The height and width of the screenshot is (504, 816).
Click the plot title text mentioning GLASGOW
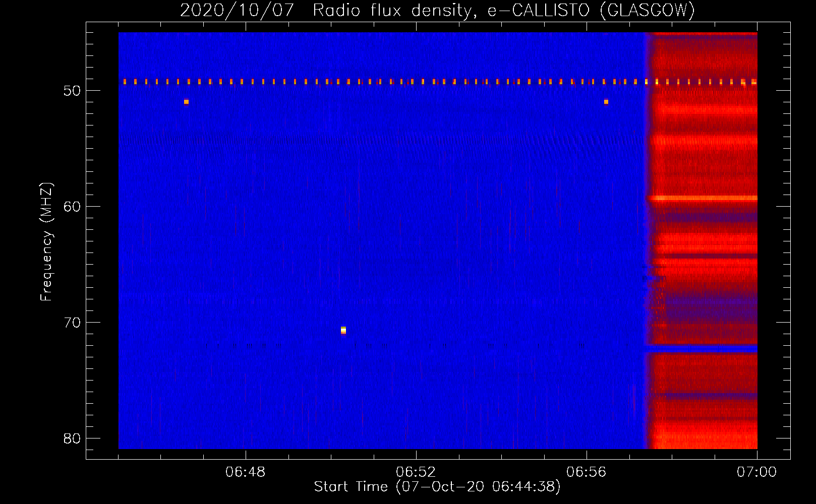[x=437, y=10]
